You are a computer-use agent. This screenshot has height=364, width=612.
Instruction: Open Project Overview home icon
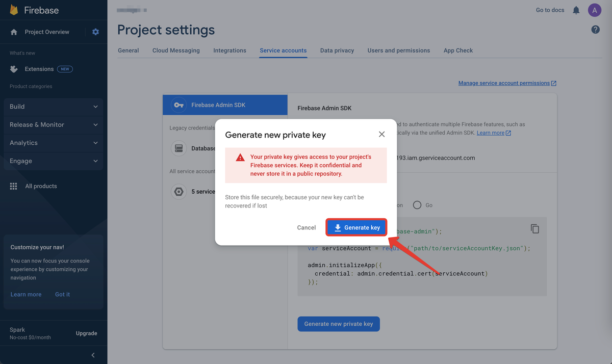pos(14,32)
